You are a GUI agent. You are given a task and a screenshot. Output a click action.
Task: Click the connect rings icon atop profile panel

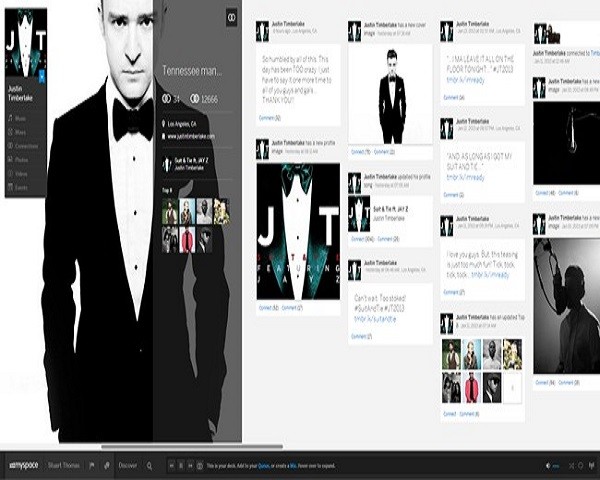click(x=230, y=18)
